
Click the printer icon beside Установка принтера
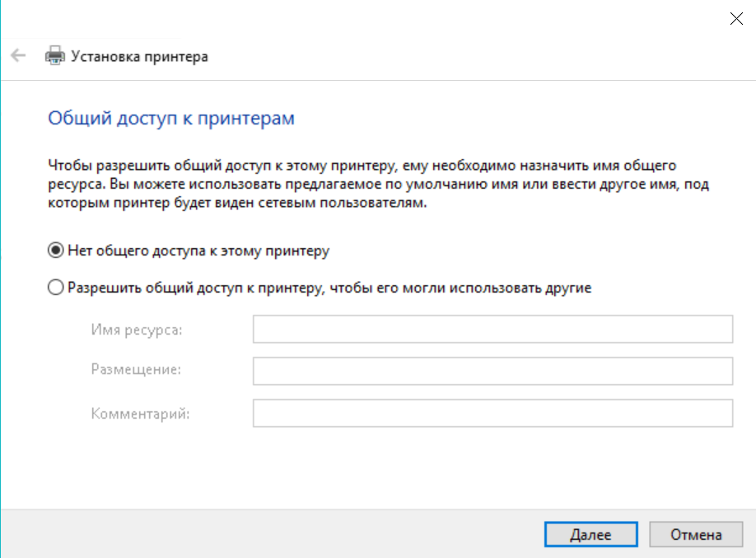[55, 56]
